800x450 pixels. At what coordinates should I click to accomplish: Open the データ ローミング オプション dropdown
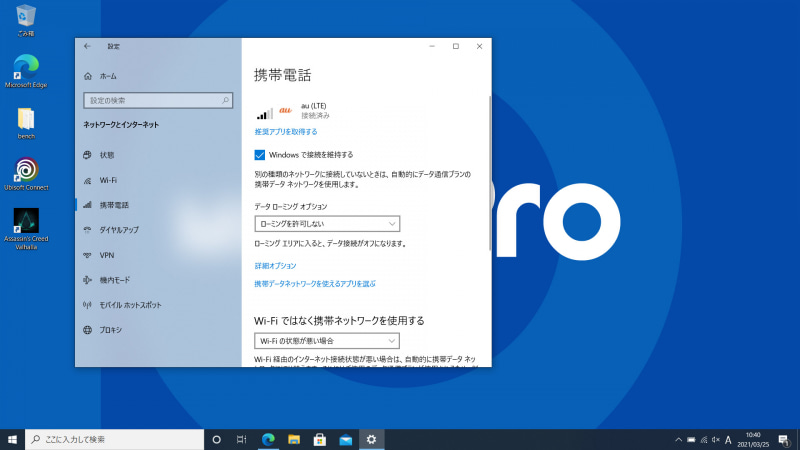point(327,224)
